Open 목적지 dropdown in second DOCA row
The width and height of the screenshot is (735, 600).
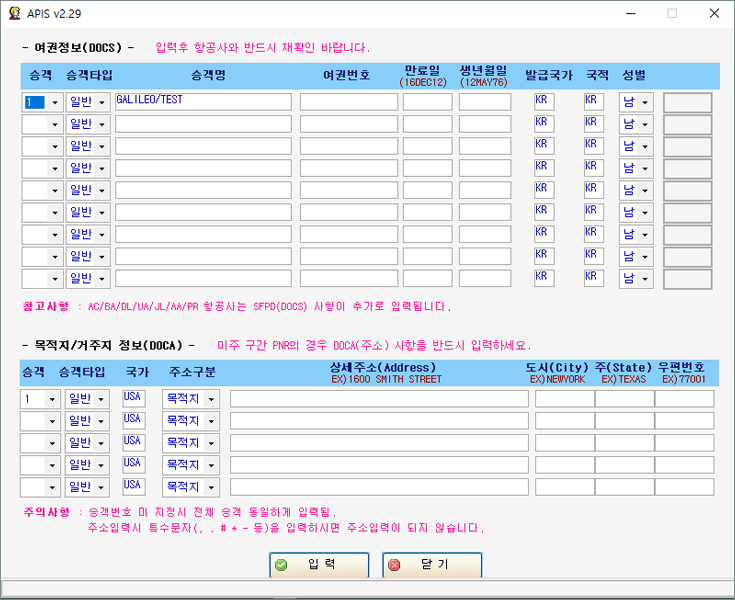pos(211,421)
